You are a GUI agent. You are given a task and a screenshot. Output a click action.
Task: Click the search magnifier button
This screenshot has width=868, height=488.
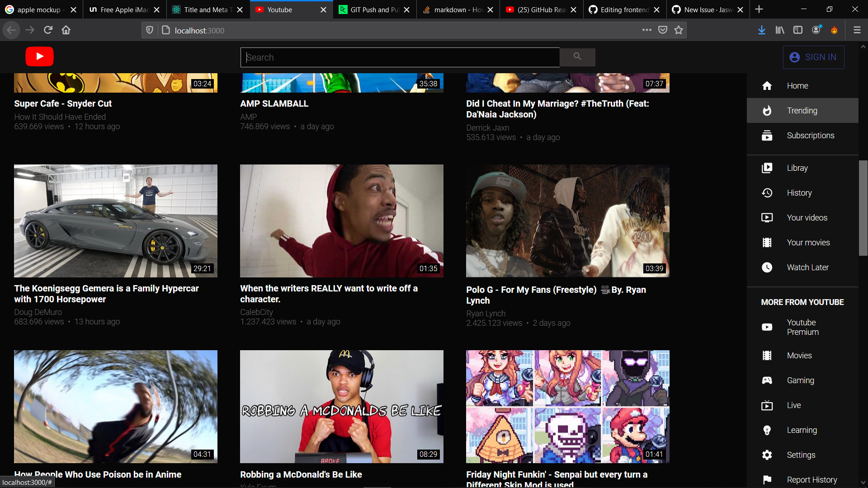pyautogui.click(x=577, y=57)
